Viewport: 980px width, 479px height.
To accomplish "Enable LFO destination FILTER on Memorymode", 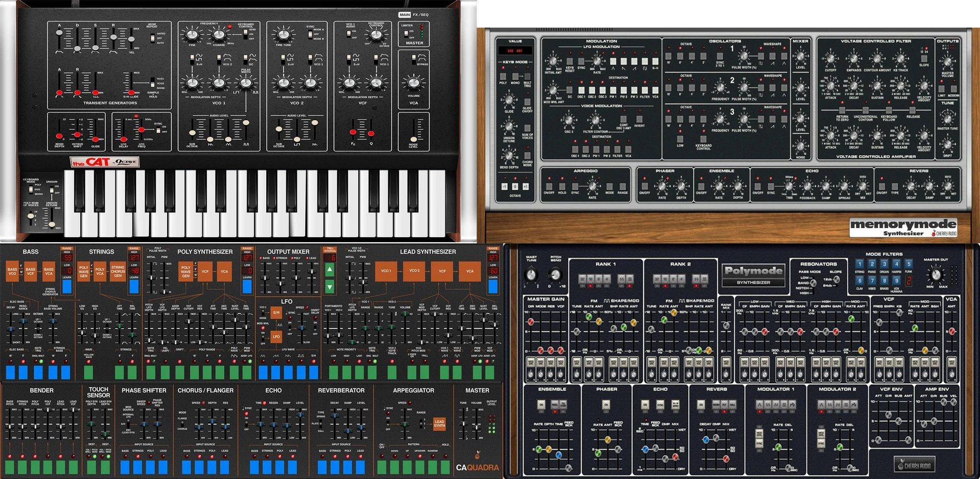I will (x=645, y=90).
